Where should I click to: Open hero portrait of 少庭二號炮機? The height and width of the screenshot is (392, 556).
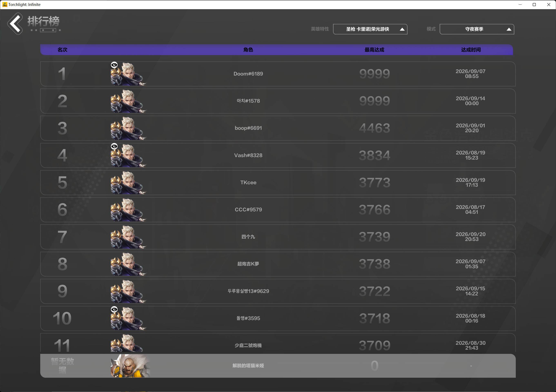[129, 343]
